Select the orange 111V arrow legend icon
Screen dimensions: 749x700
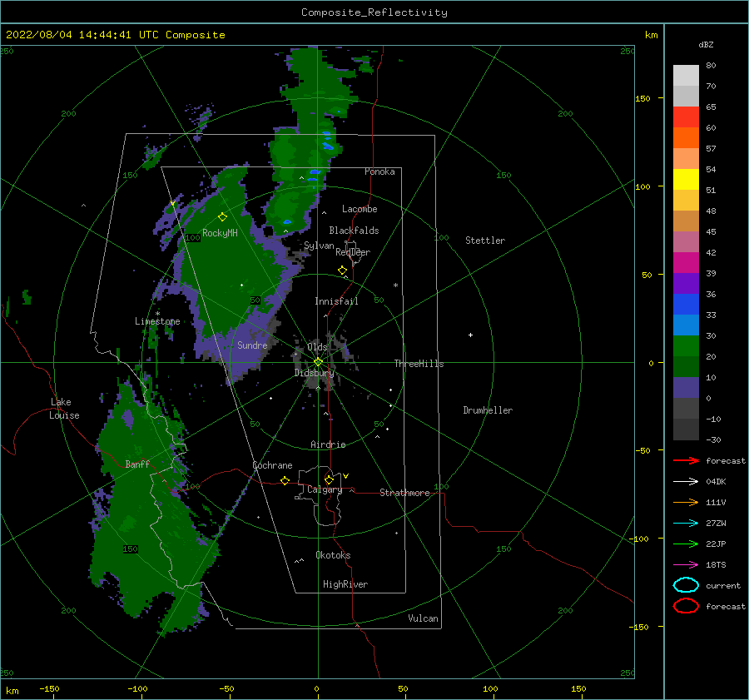(x=686, y=502)
